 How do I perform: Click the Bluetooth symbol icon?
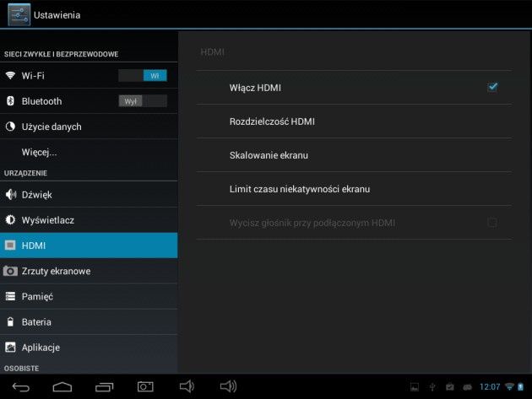(x=10, y=100)
